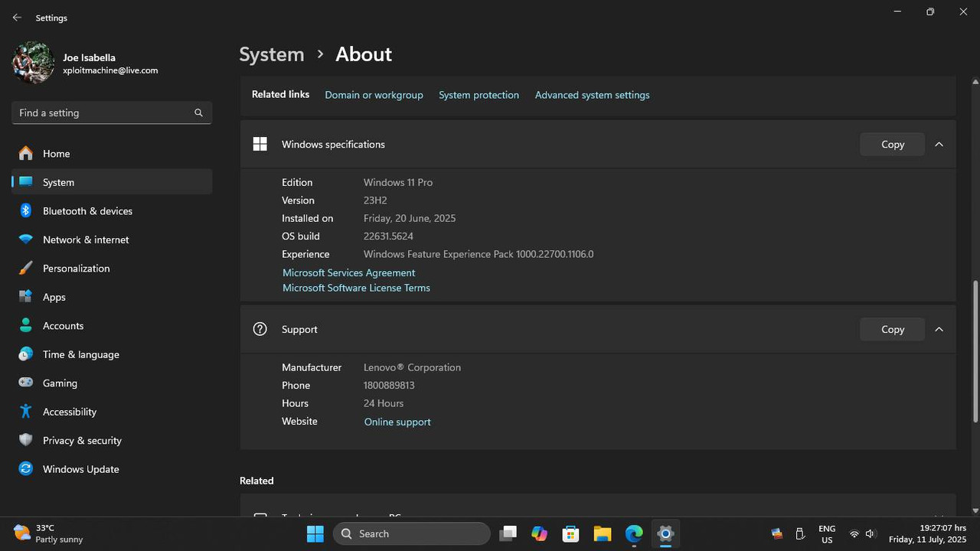This screenshot has width=980, height=551.
Task: Open the Personalization section
Action: click(76, 269)
